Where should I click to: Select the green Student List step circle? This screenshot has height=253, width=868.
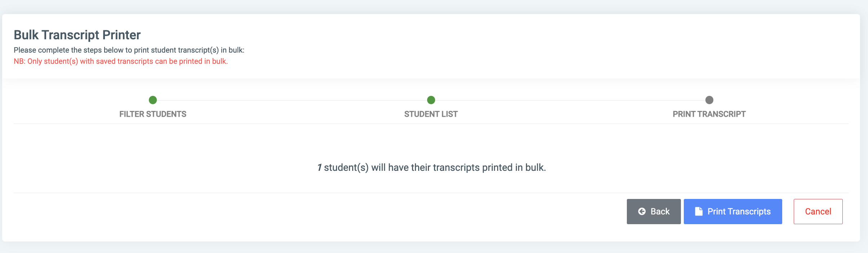[x=431, y=101]
